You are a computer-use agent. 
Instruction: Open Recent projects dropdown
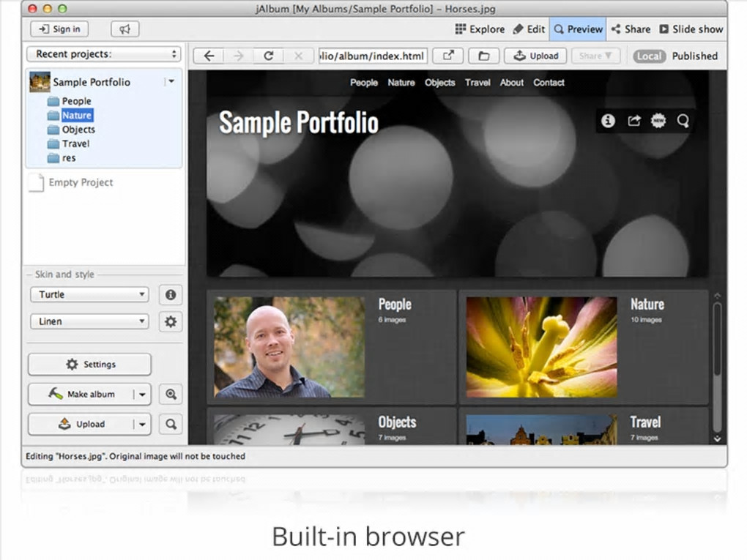tap(104, 54)
